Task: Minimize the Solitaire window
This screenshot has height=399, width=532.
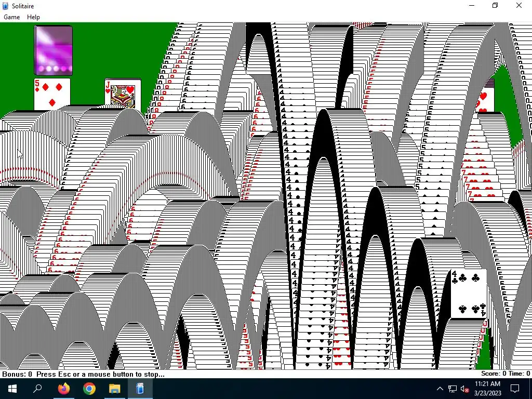Action: 472,5
